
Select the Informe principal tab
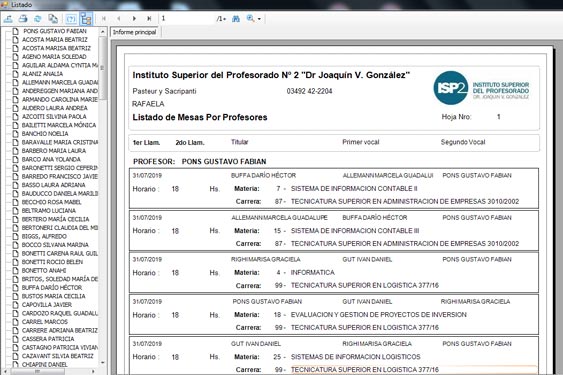(x=135, y=32)
